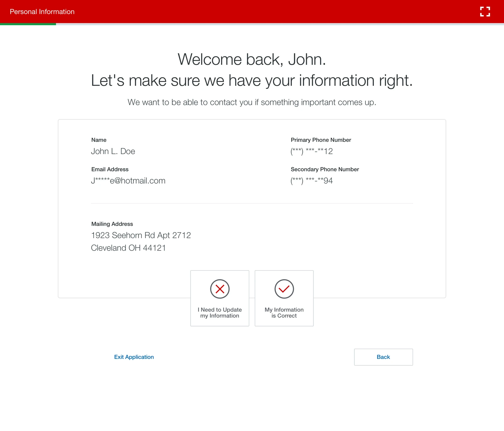Click the "Primary Phone Number" label

coord(321,140)
